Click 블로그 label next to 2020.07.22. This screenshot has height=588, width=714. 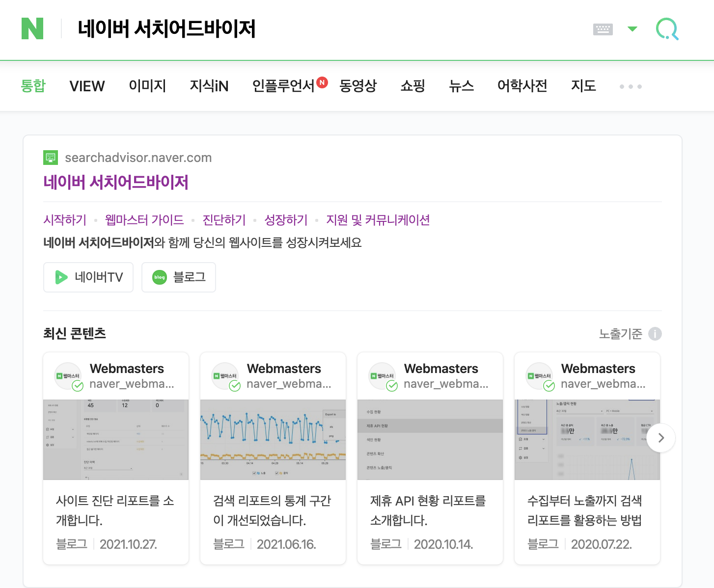[x=543, y=544]
